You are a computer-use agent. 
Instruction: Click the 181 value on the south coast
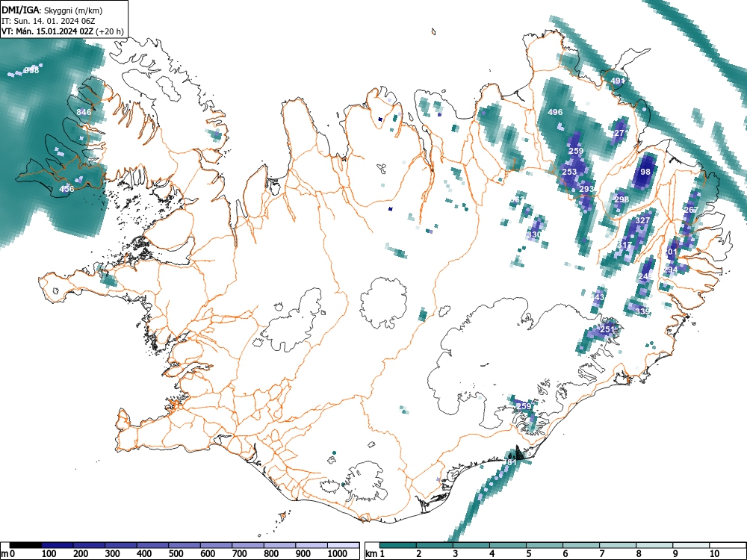point(509,462)
